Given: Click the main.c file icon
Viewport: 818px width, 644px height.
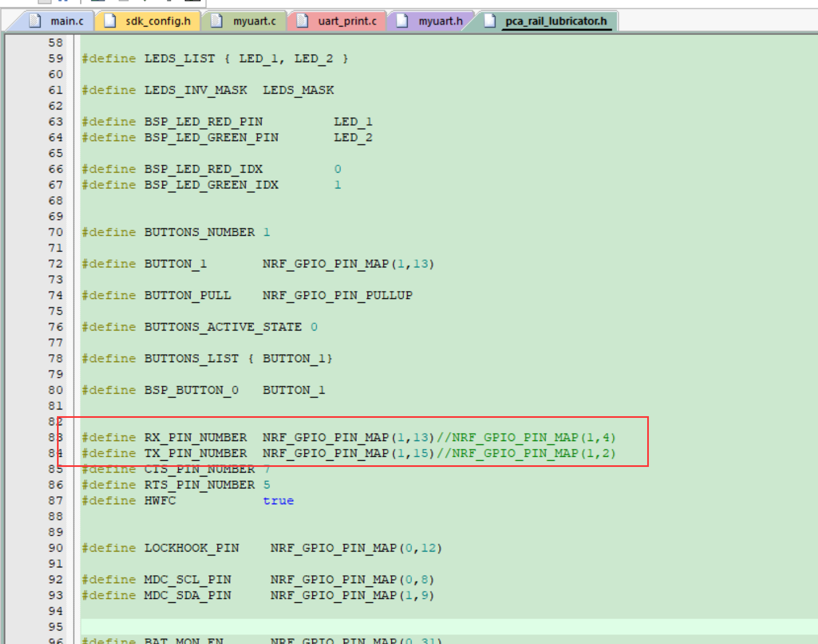Looking at the screenshot, I should point(36,21).
